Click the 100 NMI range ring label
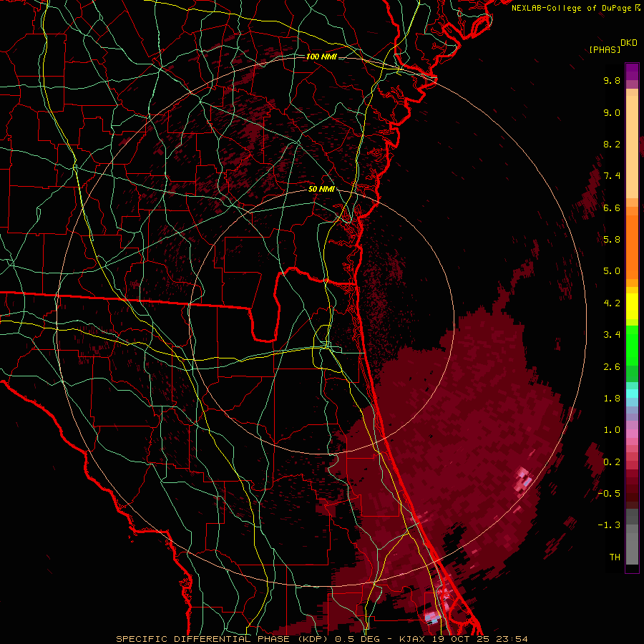Image resolution: width=644 pixels, height=644 pixels. 321,57
